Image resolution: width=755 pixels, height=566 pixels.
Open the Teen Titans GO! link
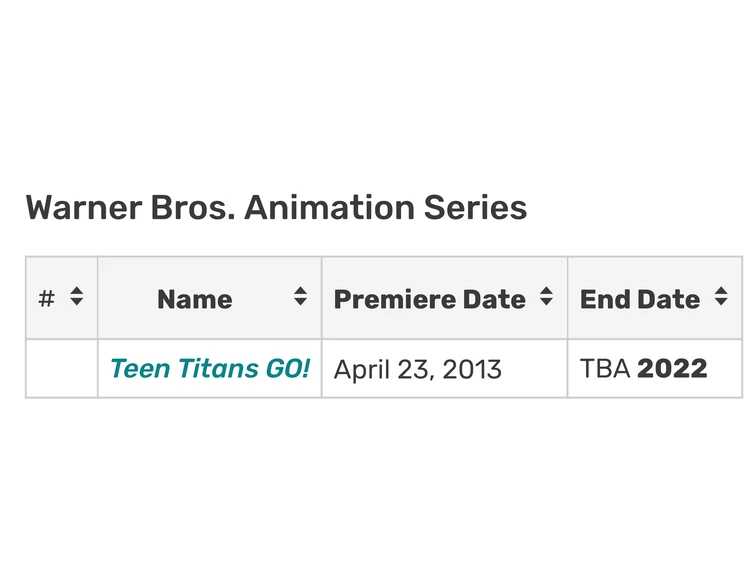tap(209, 368)
